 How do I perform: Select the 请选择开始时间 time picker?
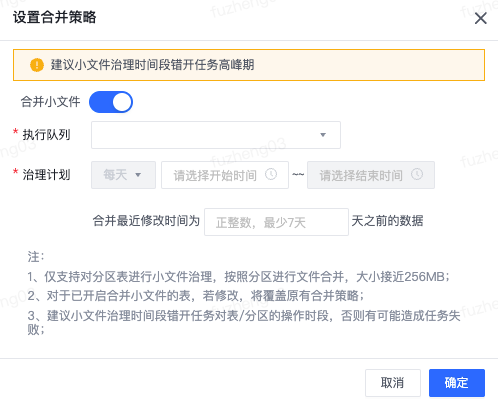(225, 175)
